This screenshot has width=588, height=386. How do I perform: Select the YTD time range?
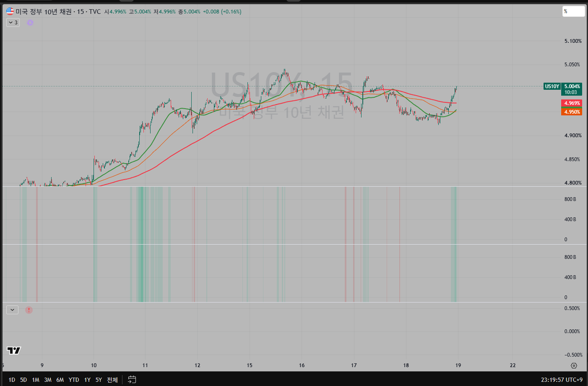(73, 380)
